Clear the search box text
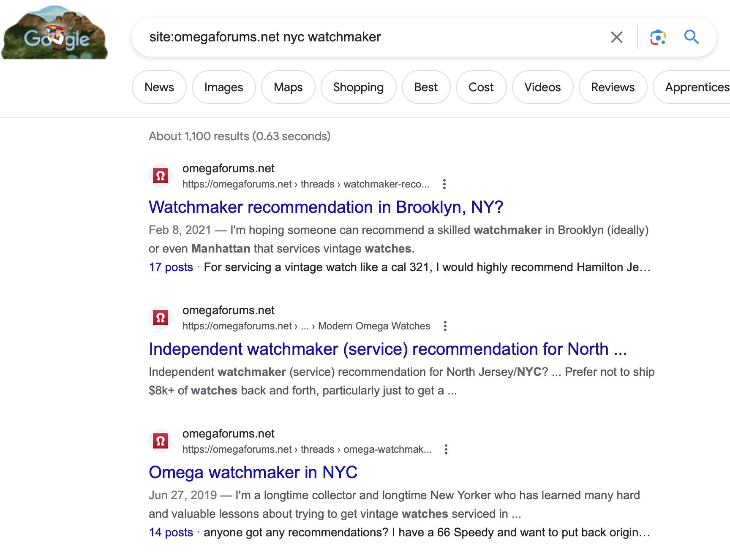 click(x=616, y=37)
